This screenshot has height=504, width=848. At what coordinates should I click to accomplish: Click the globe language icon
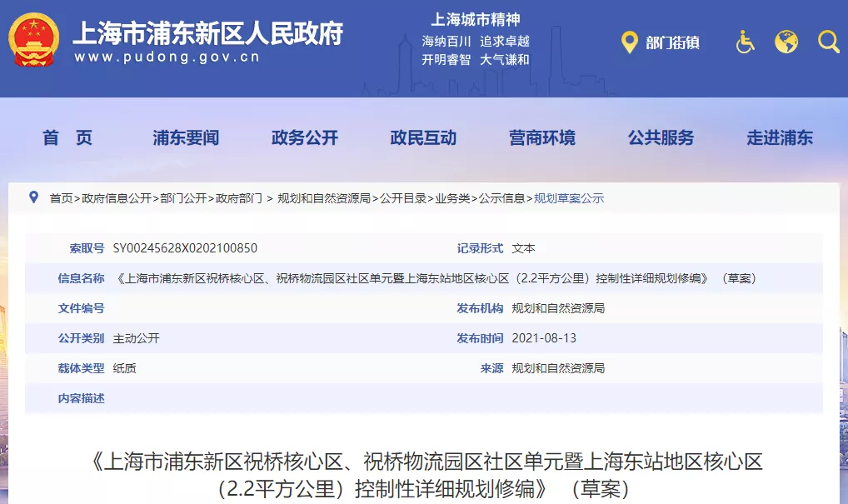[786, 42]
